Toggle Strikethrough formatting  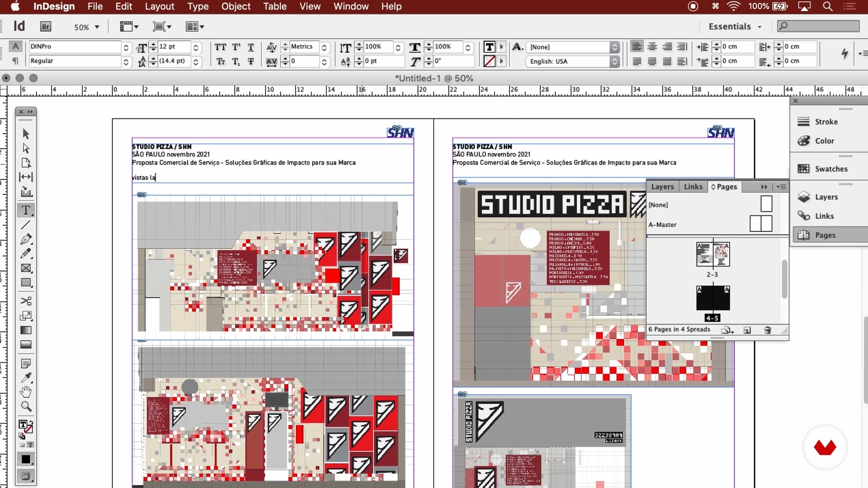click(251, 61)
